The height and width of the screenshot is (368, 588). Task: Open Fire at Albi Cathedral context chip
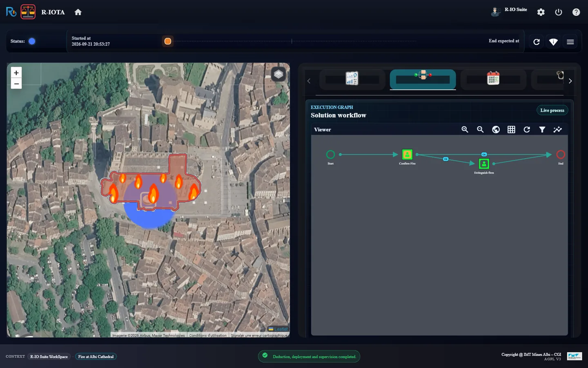point(96,357)
